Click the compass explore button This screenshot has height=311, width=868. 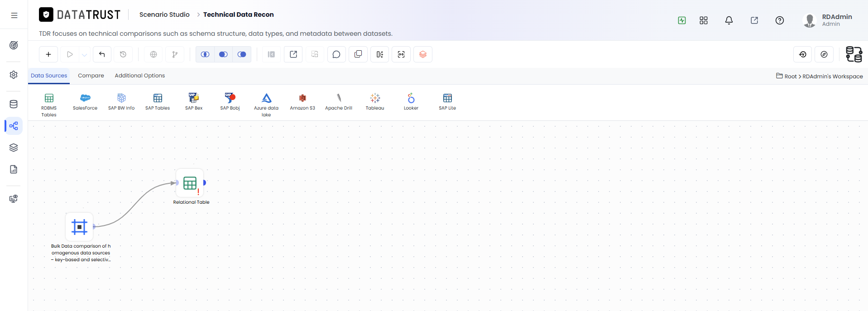pyautogui.click(x=824, y=54)
